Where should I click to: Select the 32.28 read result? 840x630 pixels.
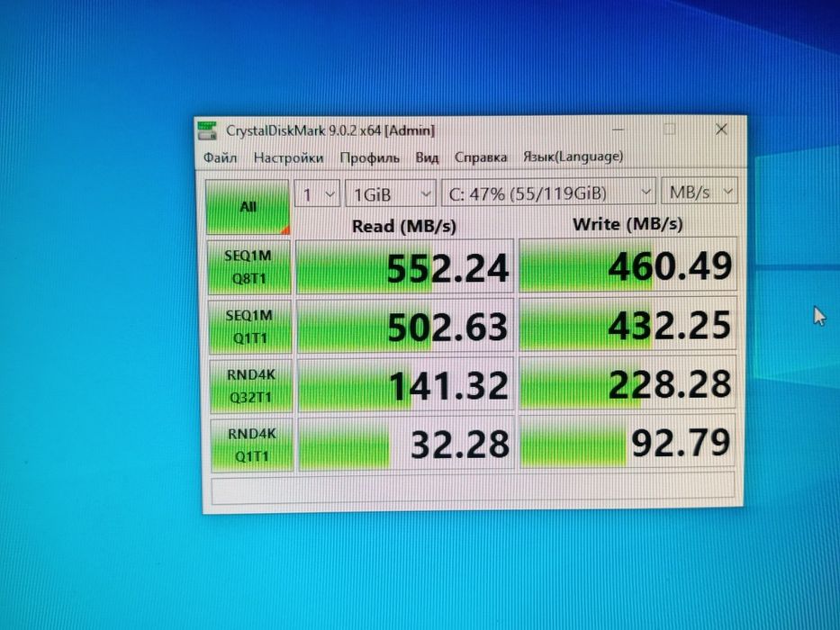(405, 443)
